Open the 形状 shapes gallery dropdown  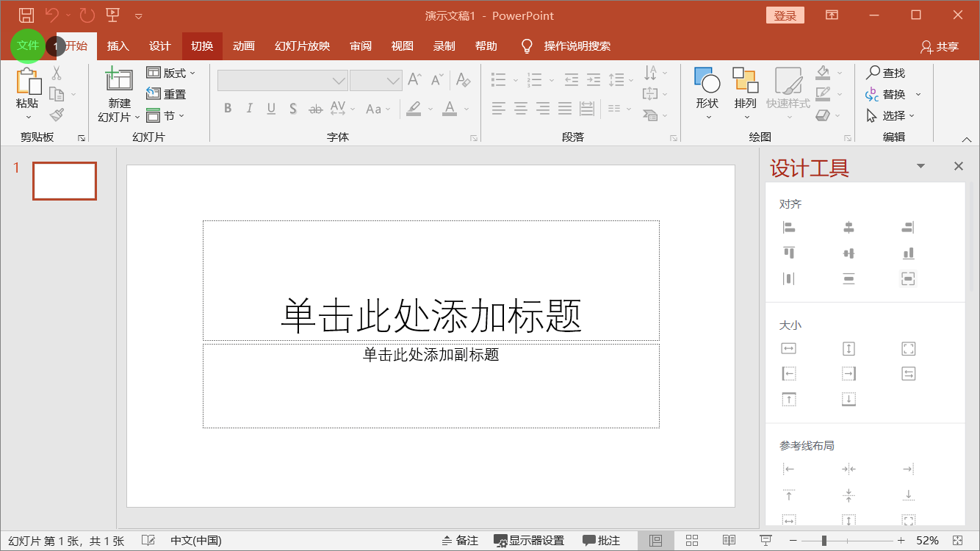coord(707,93)
